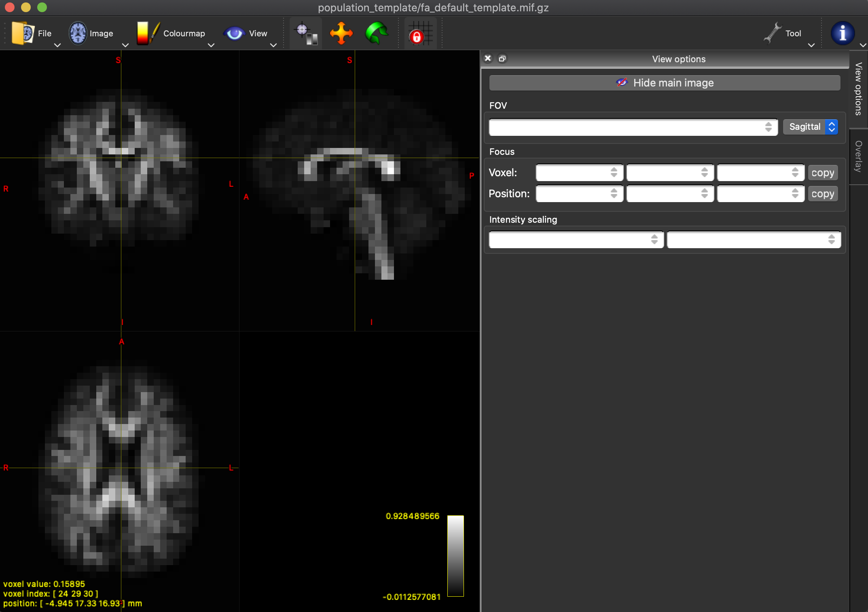
Task: Click copy next to Position coordinates
Action: click(822, 193)
